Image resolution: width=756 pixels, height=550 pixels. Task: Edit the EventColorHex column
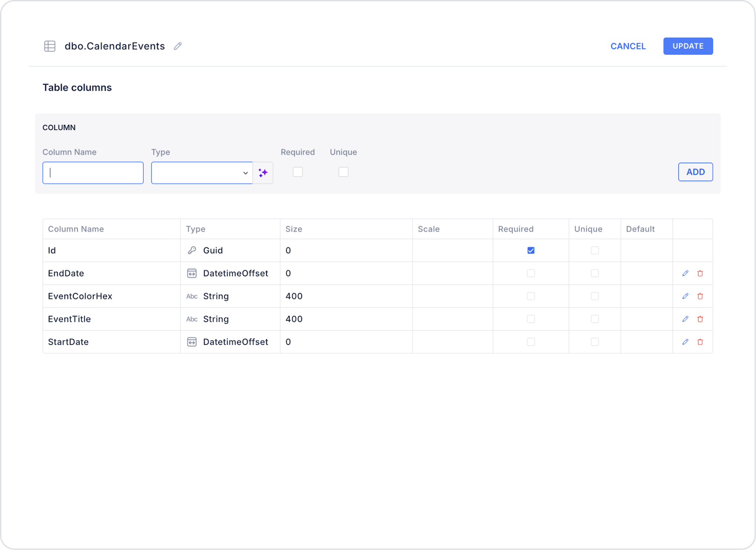(x=685, y=296)
